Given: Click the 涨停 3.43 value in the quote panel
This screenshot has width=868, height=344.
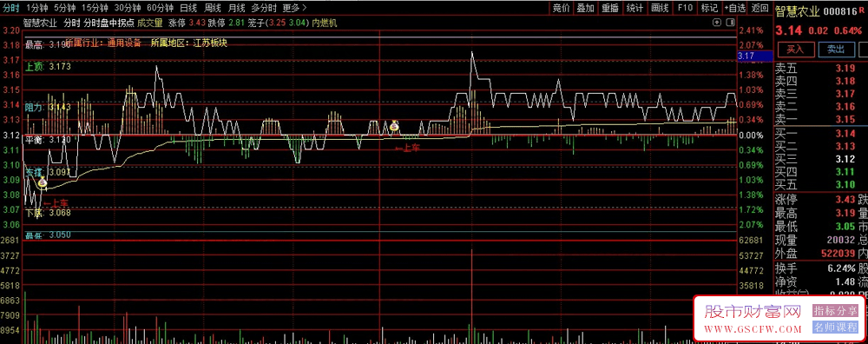Looking at the screenshot, I should (x=845, y=200).
